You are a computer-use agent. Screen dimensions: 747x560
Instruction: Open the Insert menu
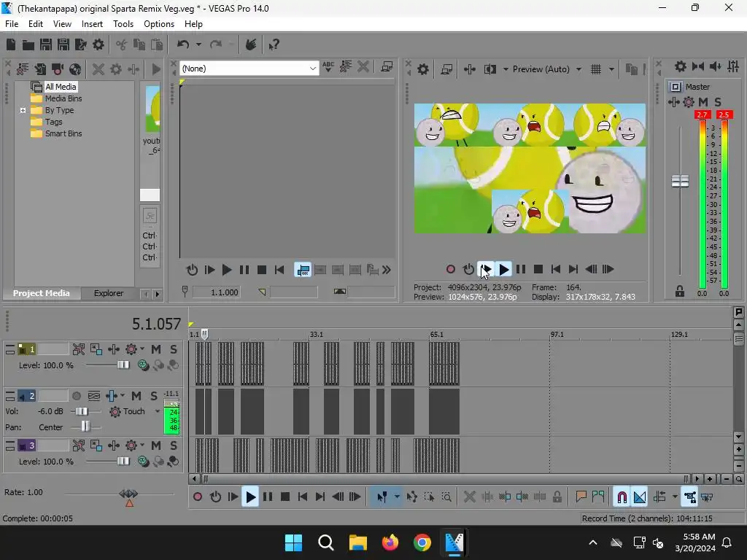tap(92, 24)
